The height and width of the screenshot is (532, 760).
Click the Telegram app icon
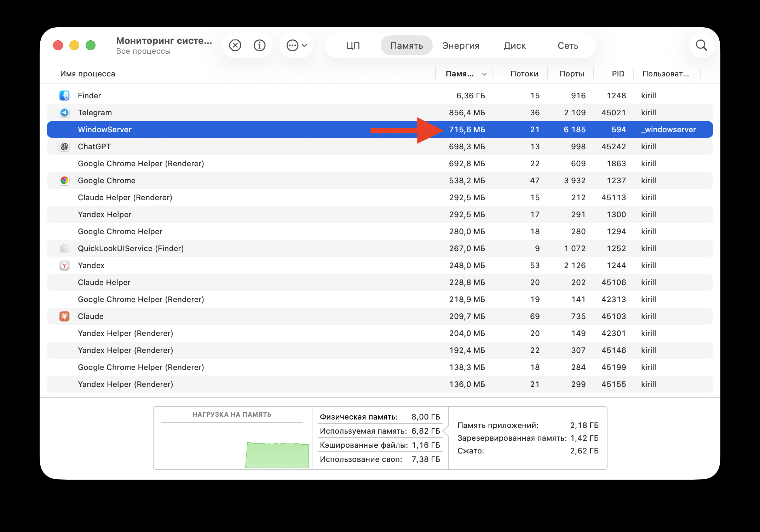point(64,112)
